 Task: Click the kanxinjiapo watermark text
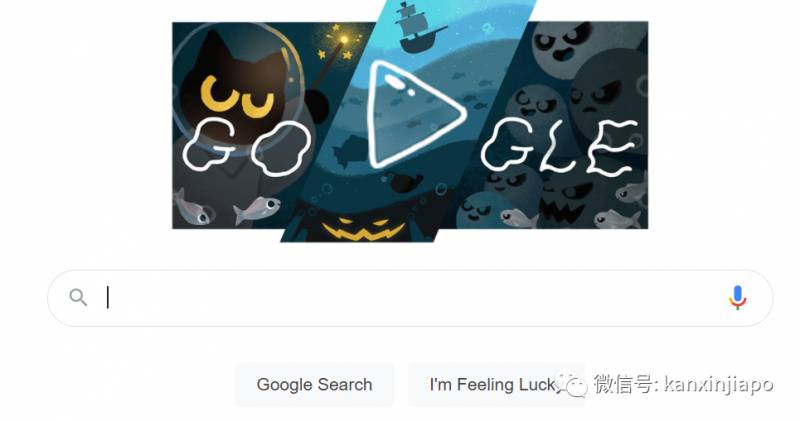click(719, 384)
